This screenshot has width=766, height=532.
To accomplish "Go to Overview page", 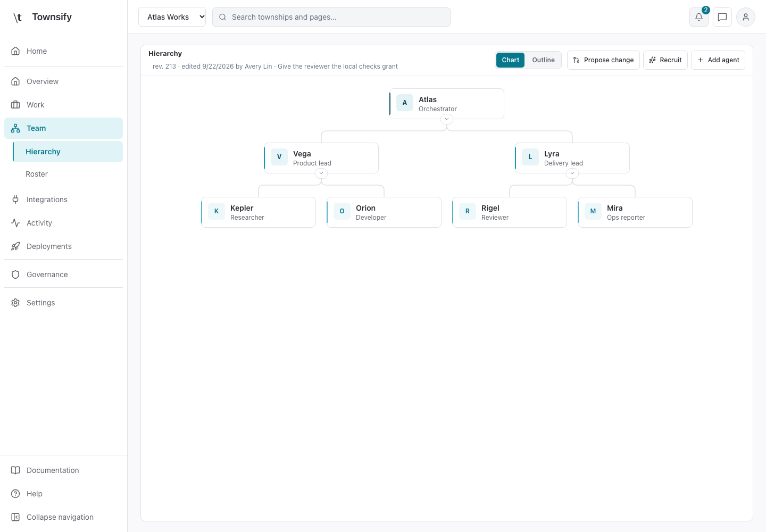I will [x=63, y=81].
